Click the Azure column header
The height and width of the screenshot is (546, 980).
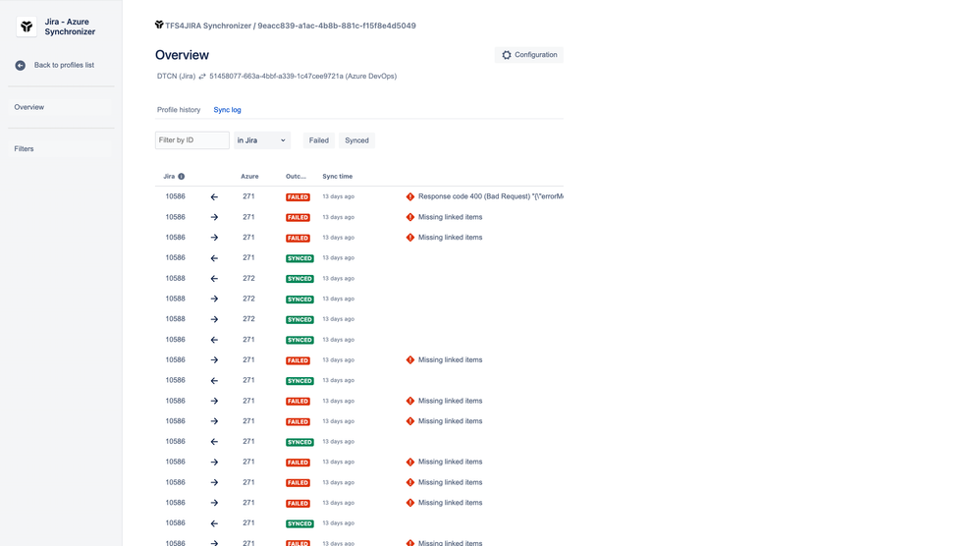coord(249,176)
